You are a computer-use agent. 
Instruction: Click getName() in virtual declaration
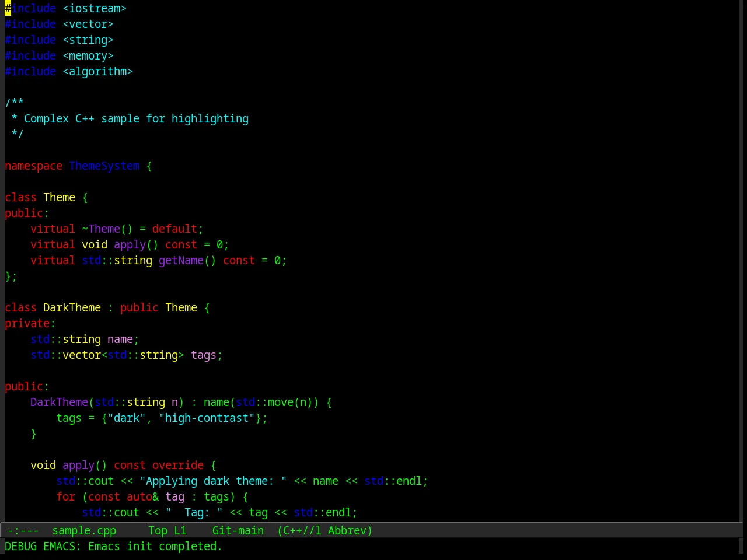[x=187, y=260]
